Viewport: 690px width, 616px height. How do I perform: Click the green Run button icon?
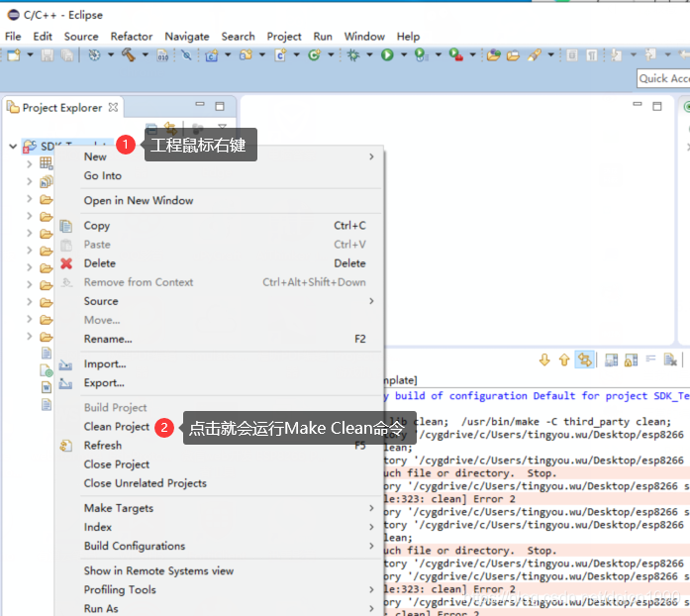pos(387,55)
